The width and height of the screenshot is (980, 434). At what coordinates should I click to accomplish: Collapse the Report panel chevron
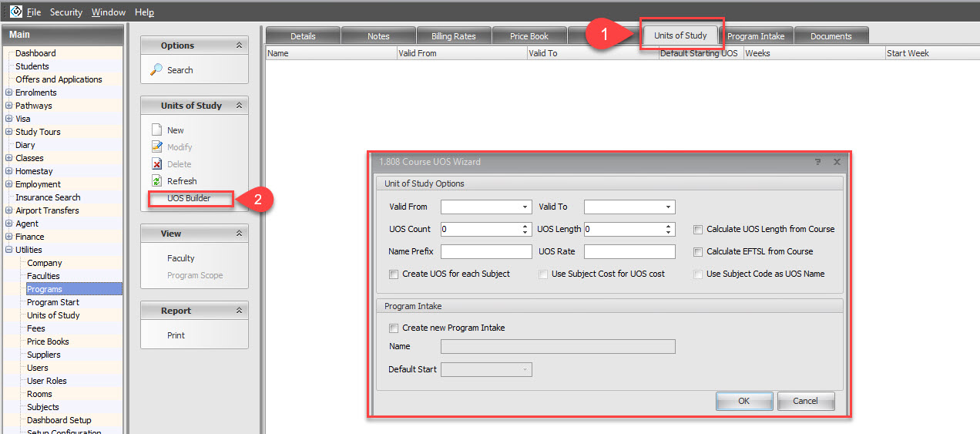click(x=239, y=311)
